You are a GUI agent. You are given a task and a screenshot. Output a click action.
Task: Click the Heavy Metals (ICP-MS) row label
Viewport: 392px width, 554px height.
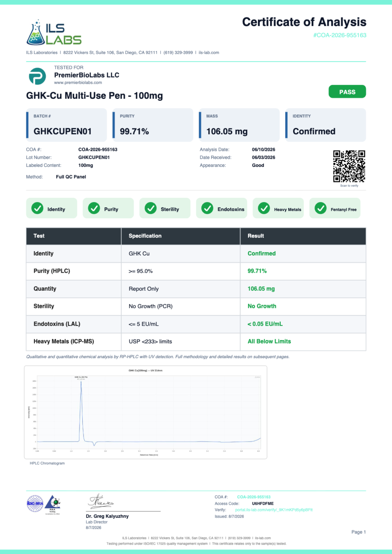64,341
